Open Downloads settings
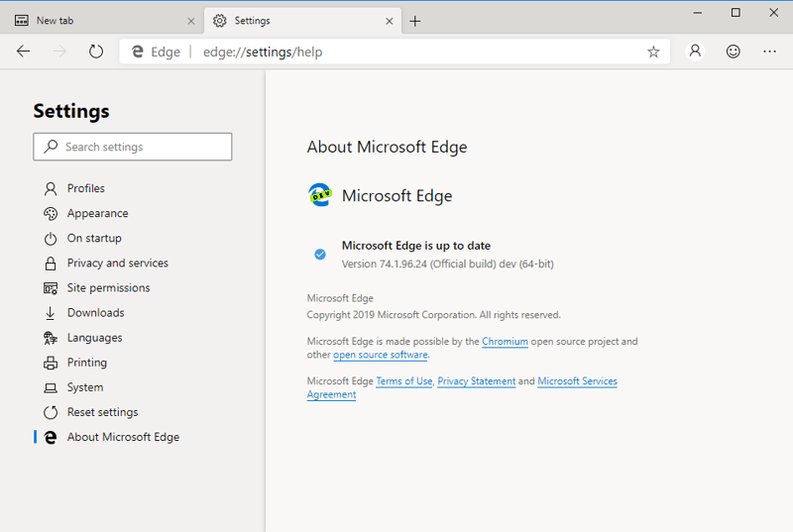 tap(95, 313)
